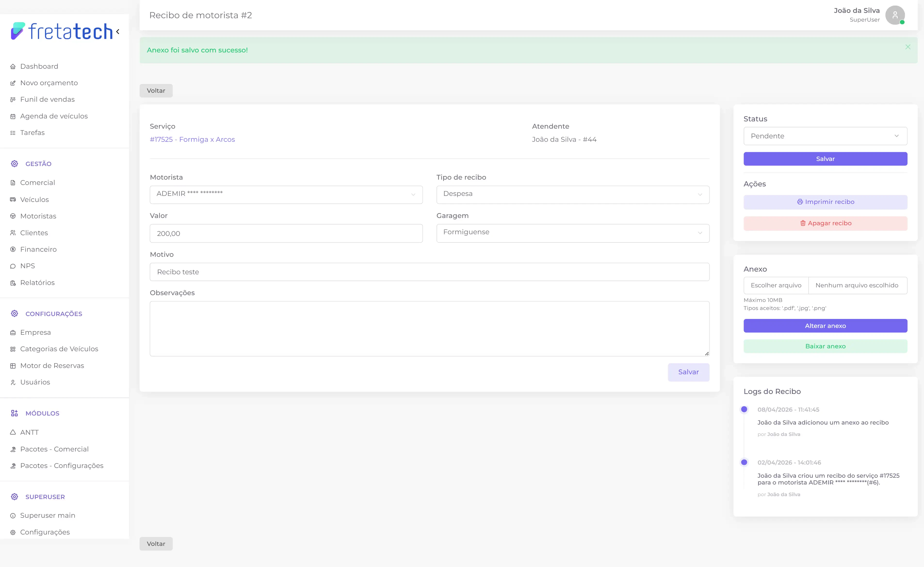Click the Funil de vendas kanban icon
The image size is (924, 567).
click(x=13, y=100)
